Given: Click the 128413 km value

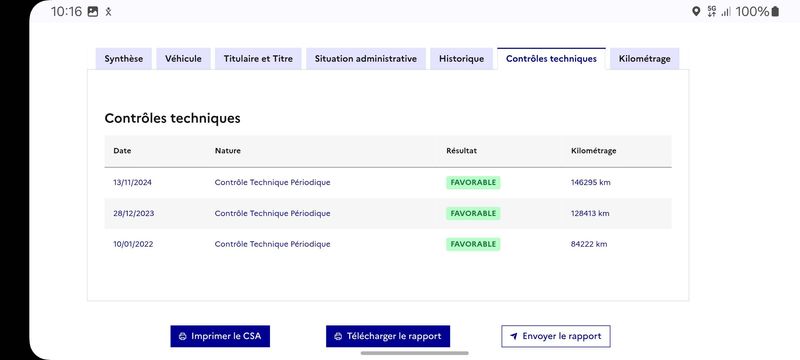Looking at the screenshot, I should click(590, 213).
